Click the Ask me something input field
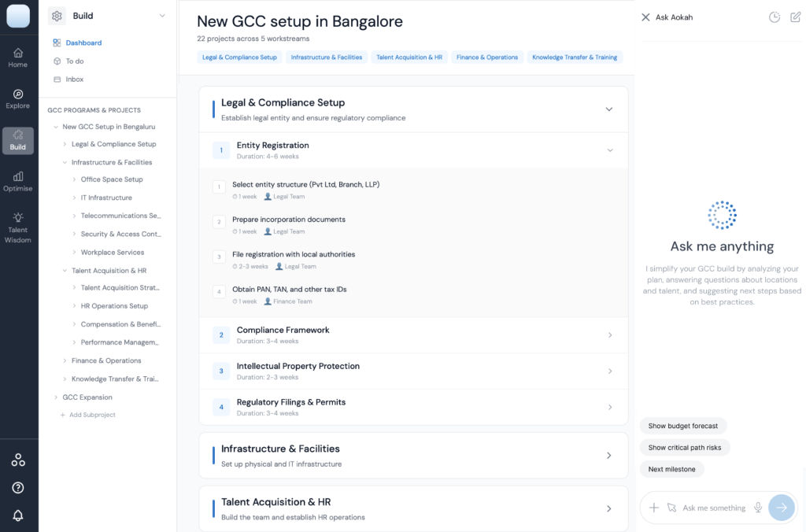Image resolution: width=806 pixels, height=532 pixels. 713,508
